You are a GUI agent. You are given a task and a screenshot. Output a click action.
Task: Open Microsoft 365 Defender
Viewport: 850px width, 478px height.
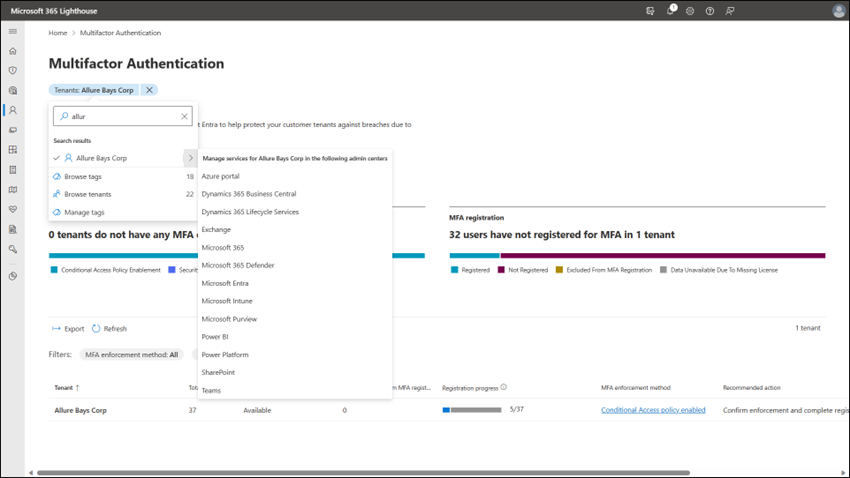[x=238, y=266]
